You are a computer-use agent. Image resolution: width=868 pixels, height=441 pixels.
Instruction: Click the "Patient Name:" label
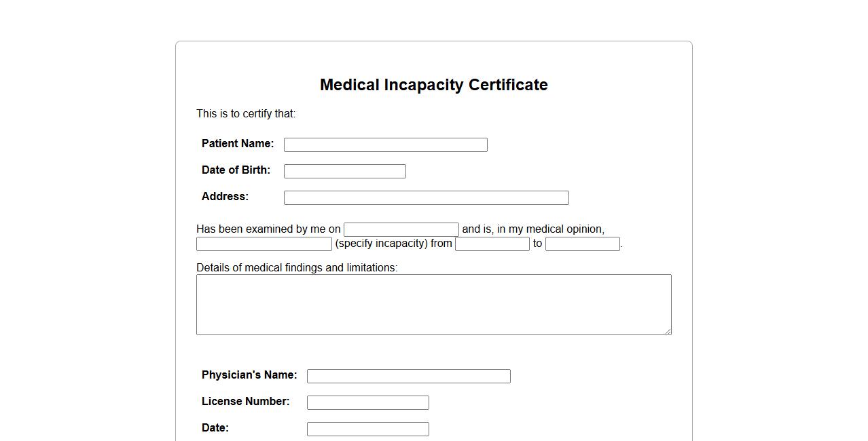tap(238, 143)
